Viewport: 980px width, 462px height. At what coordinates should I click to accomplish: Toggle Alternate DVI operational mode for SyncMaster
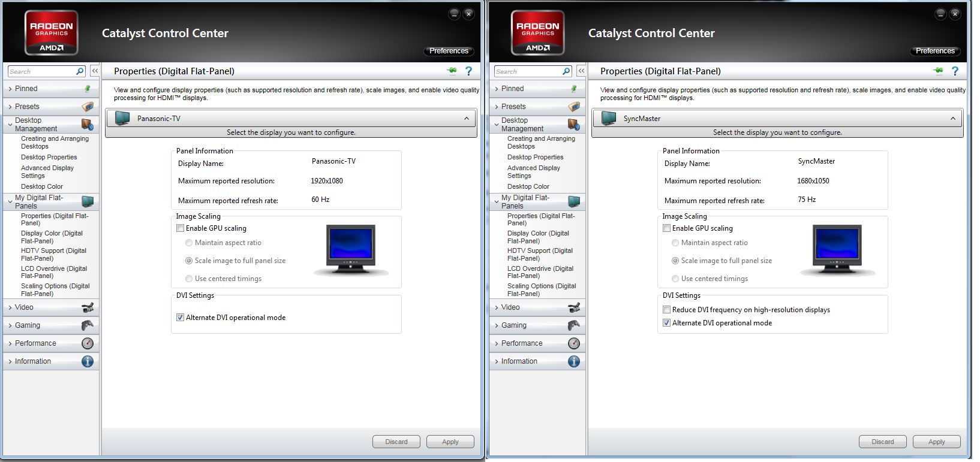pos(666,323)
